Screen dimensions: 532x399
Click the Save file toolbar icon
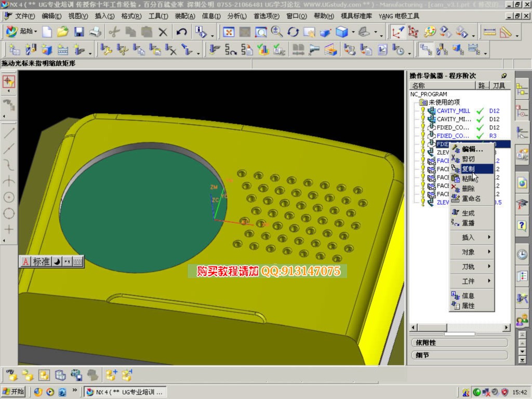coord(79,32)
